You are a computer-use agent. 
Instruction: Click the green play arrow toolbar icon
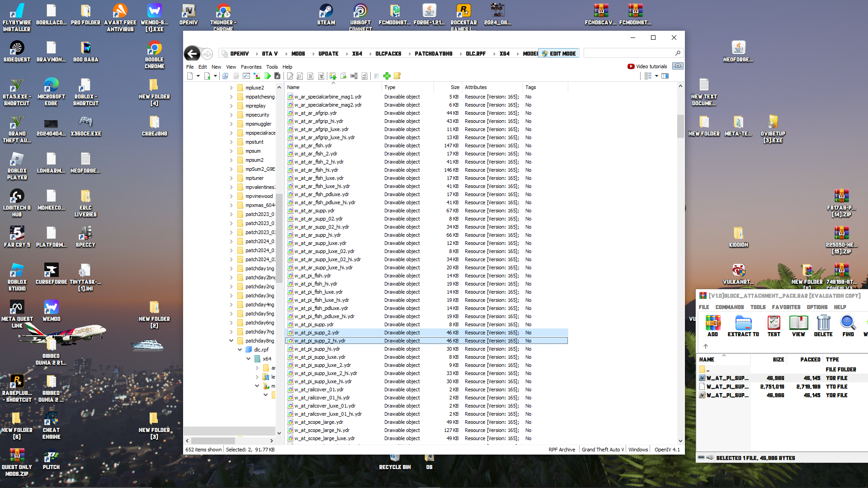point(268,76)
